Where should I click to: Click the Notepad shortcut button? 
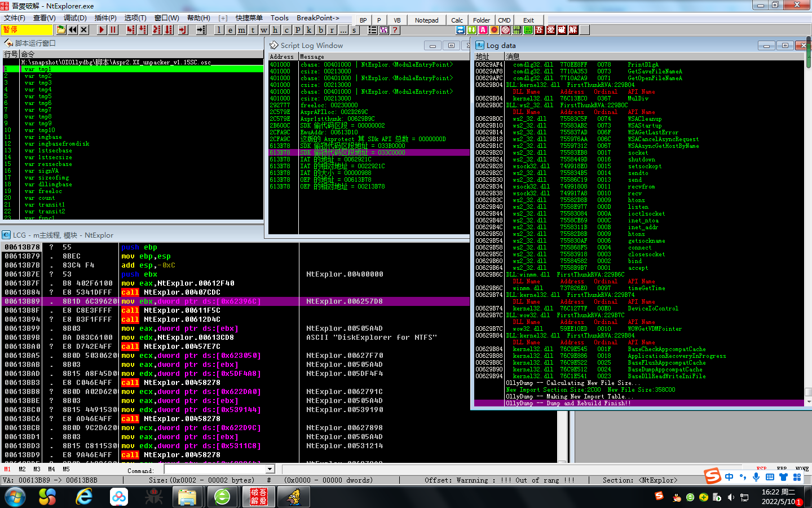click(426, 20)
